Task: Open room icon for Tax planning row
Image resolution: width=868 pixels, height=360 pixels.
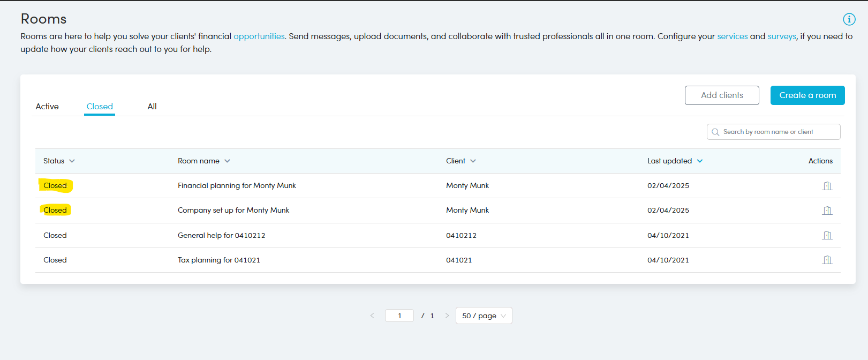Action: [827, 260]
